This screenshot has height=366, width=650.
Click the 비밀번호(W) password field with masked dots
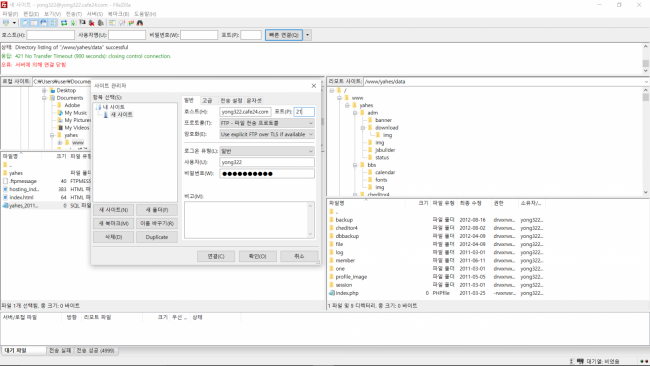coord(267,174)
